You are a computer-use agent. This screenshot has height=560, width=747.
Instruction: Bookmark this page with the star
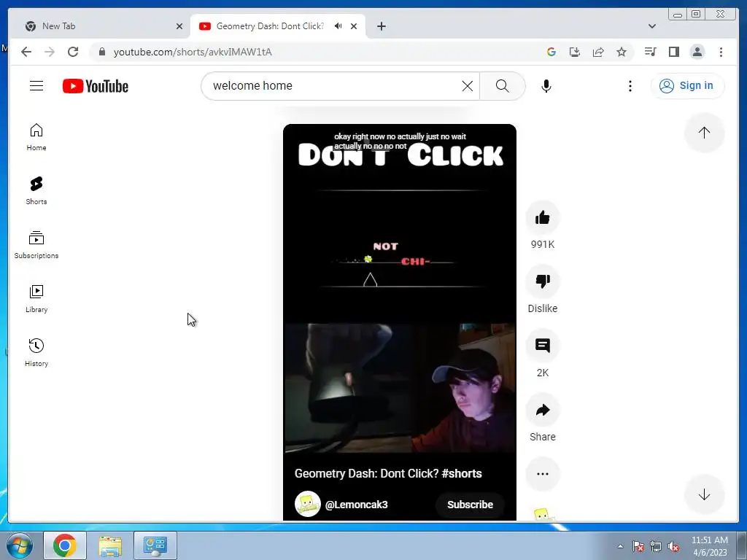pyautogui.click(x=622, y=52)
